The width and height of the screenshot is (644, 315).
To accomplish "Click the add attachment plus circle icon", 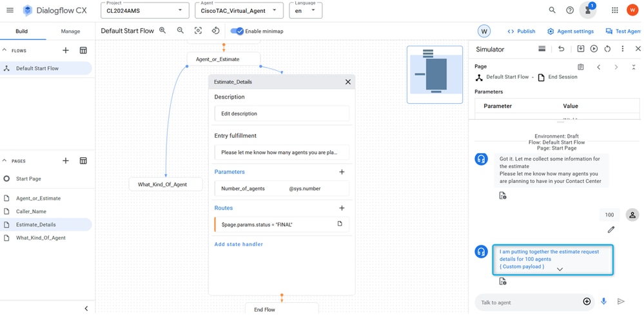I will point(587,301).
